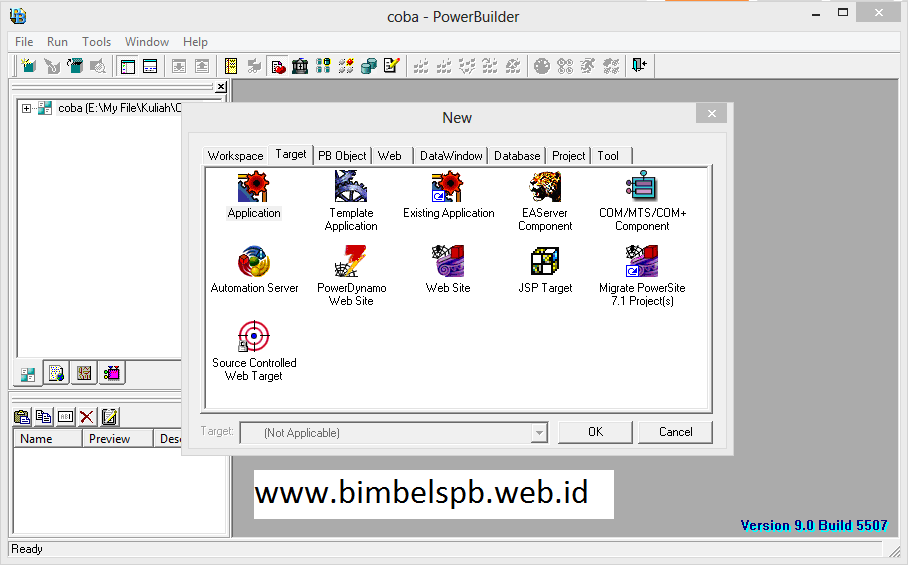This screenshot has width=908, height=565.
Task: Open the file Editor pencil icon
Action: [x=392, y=66]
